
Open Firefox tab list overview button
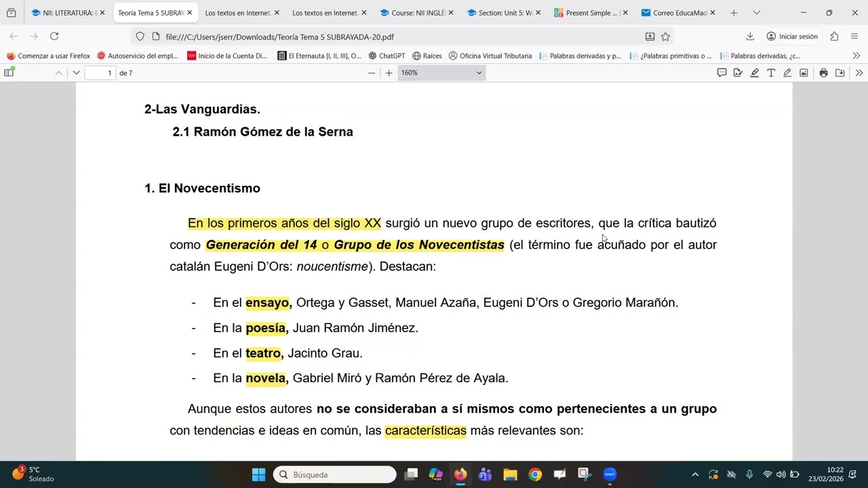coord(11,13)
